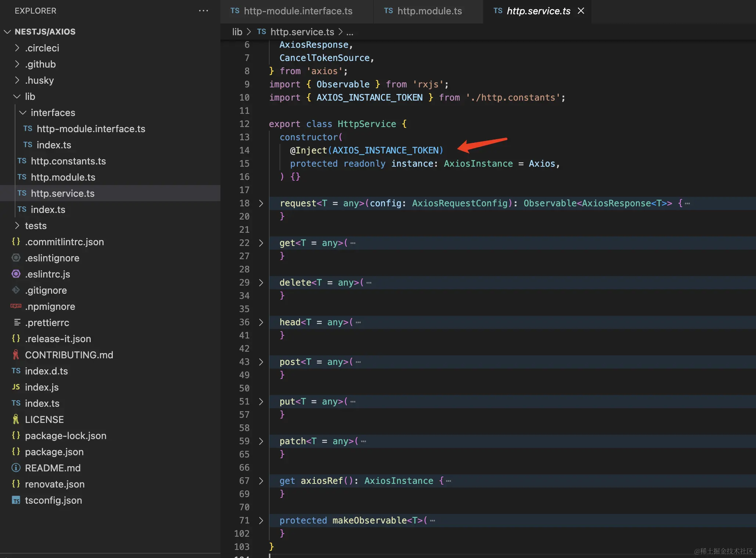The width and height of the screenshot is (756, 558).
Task: Click the TS icon in the breadcrumb
Action: (262, 32)
